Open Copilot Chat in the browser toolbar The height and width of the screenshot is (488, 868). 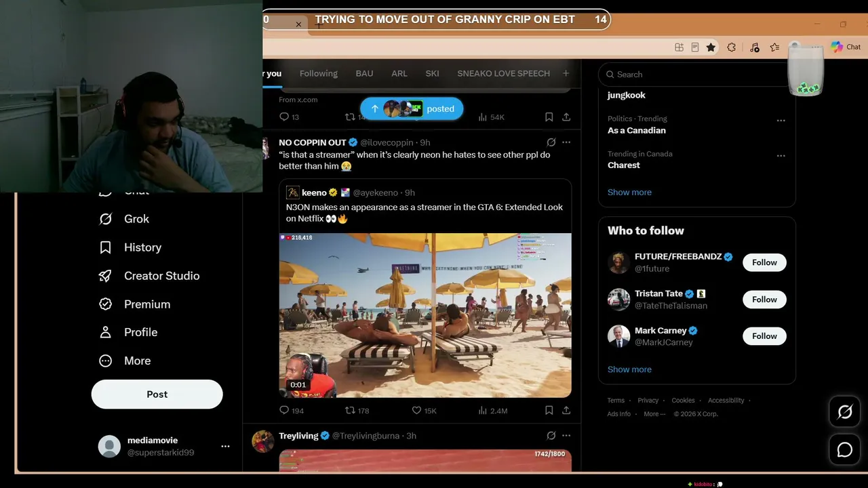(x=846, y=47)
